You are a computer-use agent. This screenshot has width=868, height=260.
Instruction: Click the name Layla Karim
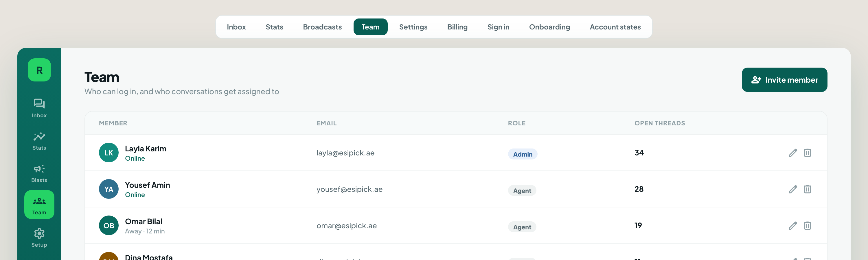coord(146,149)
